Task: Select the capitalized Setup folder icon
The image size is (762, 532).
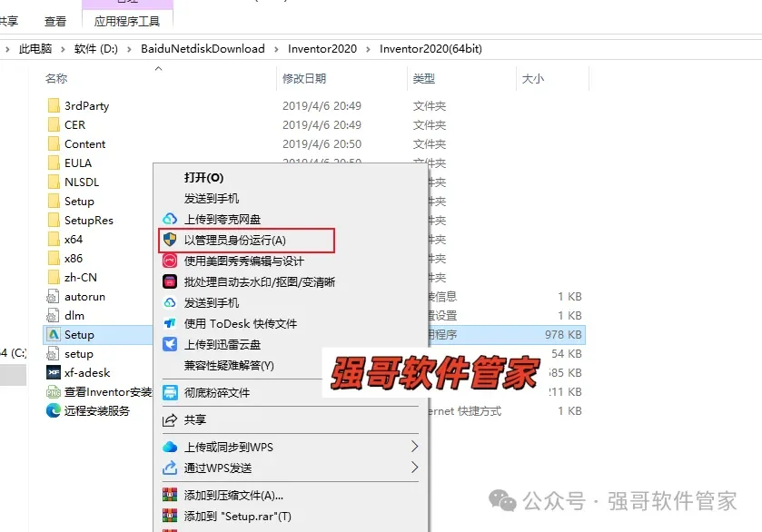Action: pos(54,202)
